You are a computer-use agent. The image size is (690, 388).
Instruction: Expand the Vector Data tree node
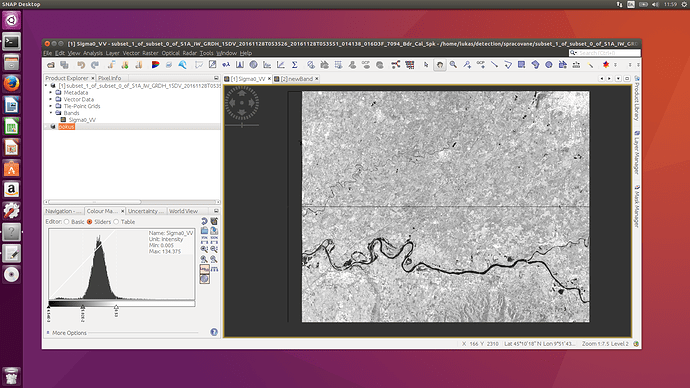coord(51,99)
